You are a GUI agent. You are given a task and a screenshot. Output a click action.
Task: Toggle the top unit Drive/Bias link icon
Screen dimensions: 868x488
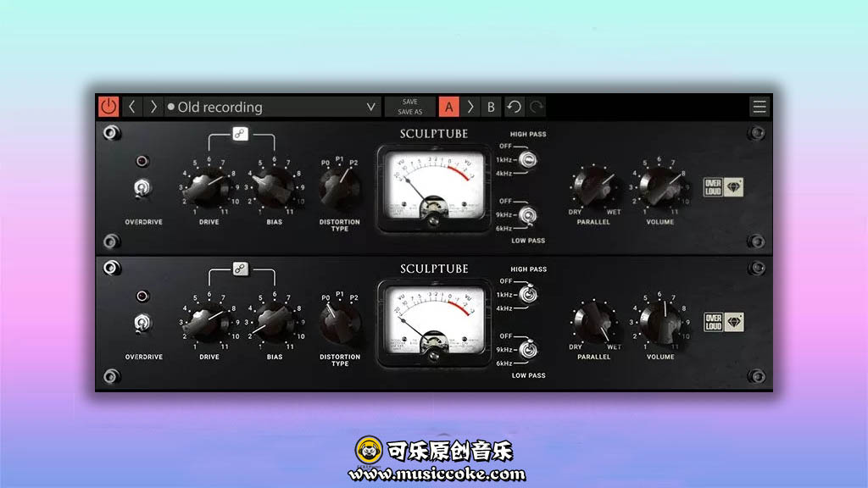(x=240, y=134)
